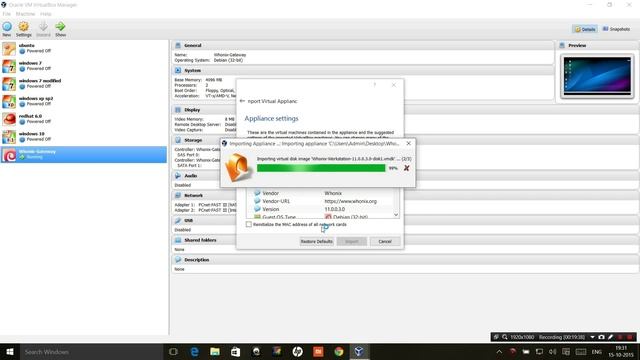Select the ubuntu virtual machine
This screenshot has width=640, height=360.
(84, 49)
